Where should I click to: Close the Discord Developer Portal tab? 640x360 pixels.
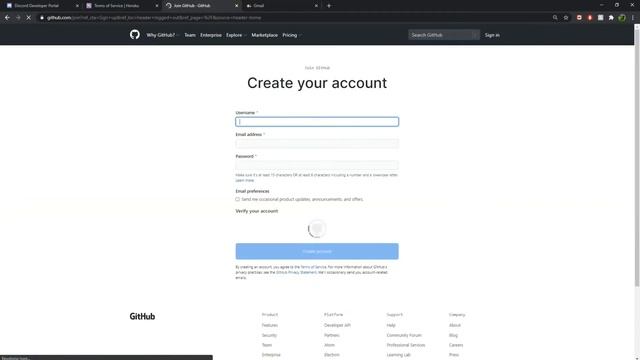coord(77,6)
